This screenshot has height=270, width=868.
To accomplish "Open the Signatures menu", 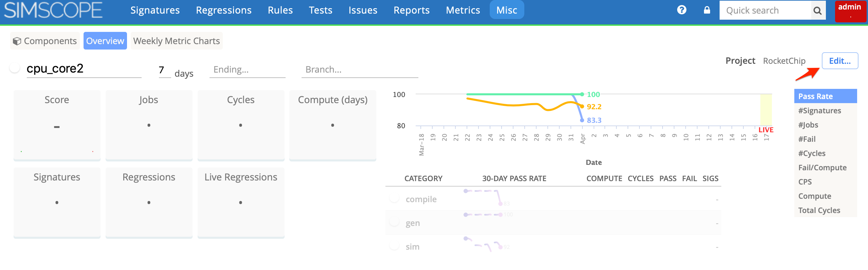I will (x=155, y=10).
